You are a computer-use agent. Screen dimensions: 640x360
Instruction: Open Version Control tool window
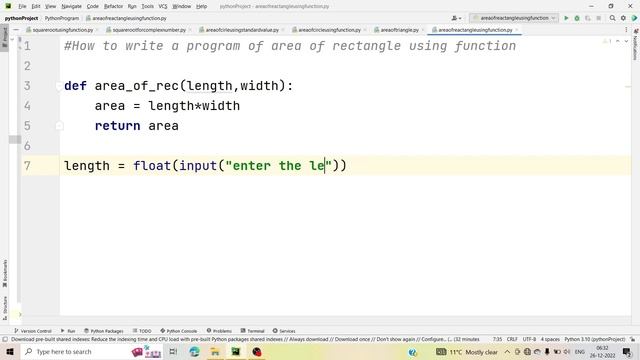tap(33, 331)
